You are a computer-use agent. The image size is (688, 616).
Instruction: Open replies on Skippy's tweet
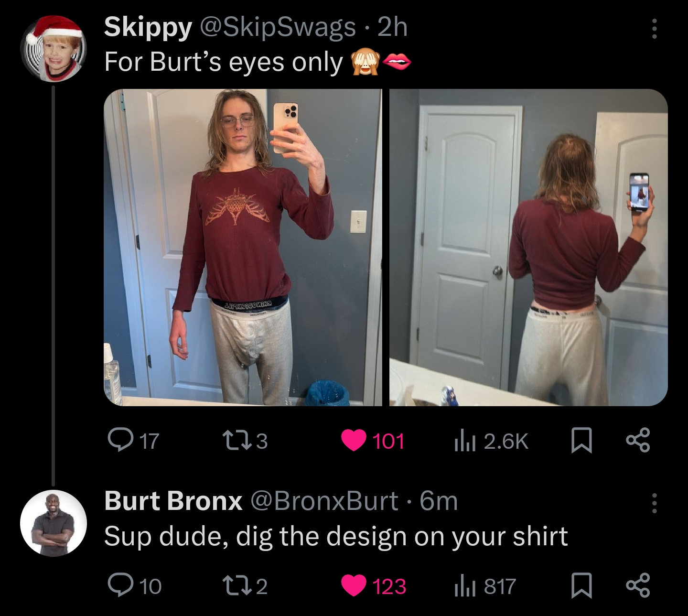[133, 440]
